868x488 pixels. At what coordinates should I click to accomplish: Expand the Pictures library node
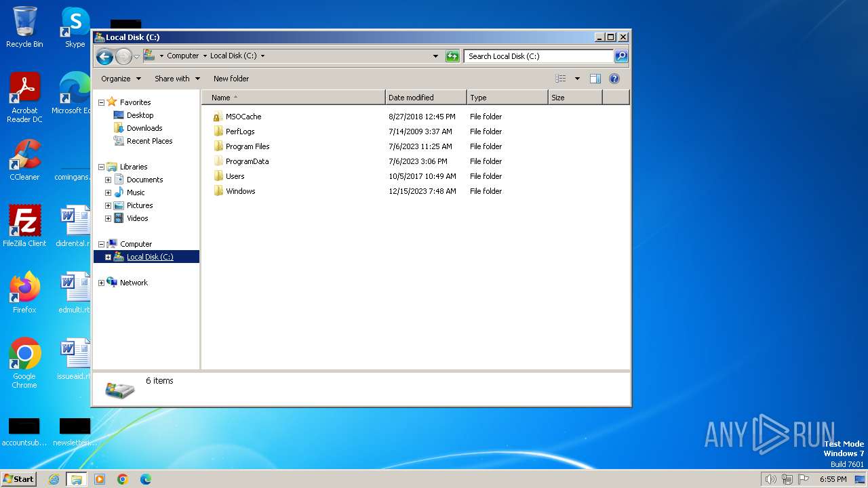coord(108,205)
